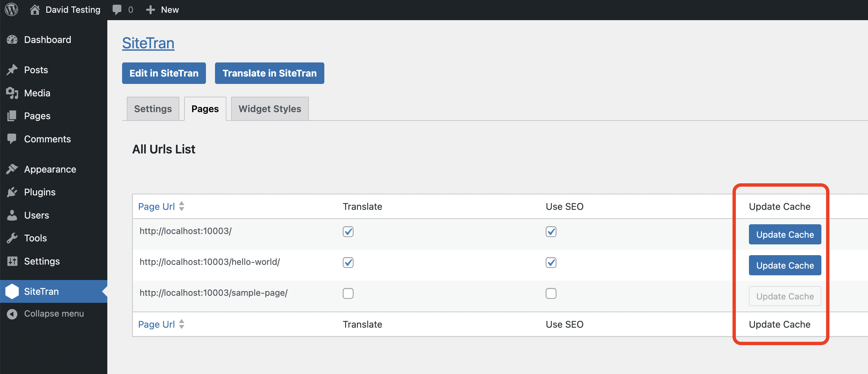Click the Translate in SiteTran button
This screenshot has height=374, width=868.
[x=270, y=73]
